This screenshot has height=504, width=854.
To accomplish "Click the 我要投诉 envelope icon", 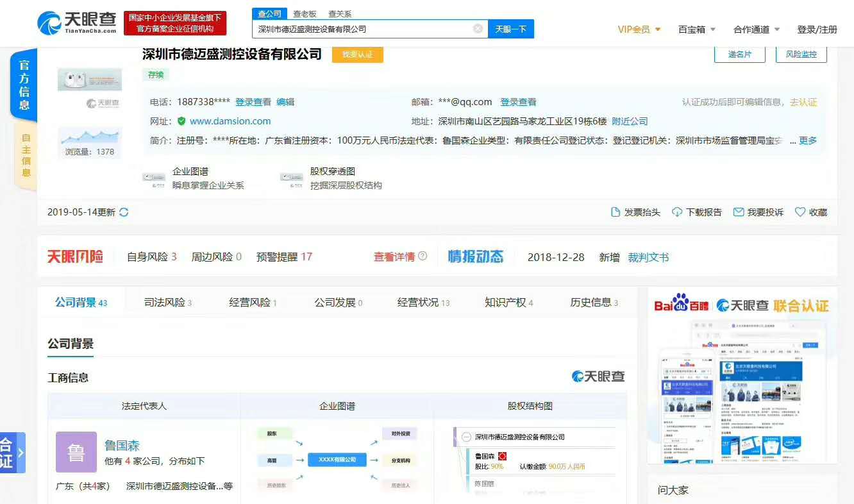I will point(738,212).
